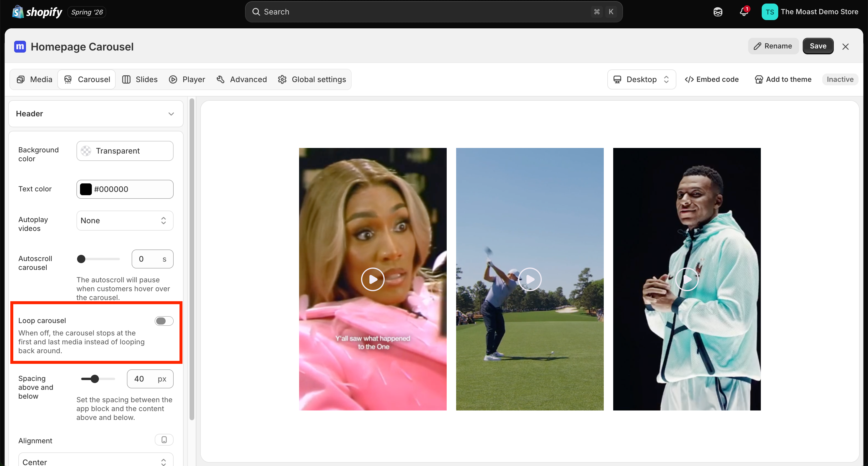This screenshot has width=868, height=466.
Task: Close the Homepage Carousel editor
Action: click(x=846, y=46)
